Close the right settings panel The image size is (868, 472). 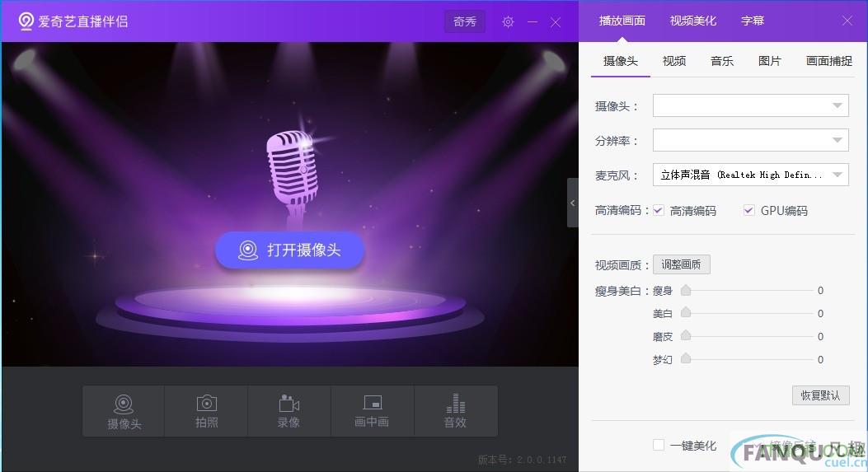(847, 21)
